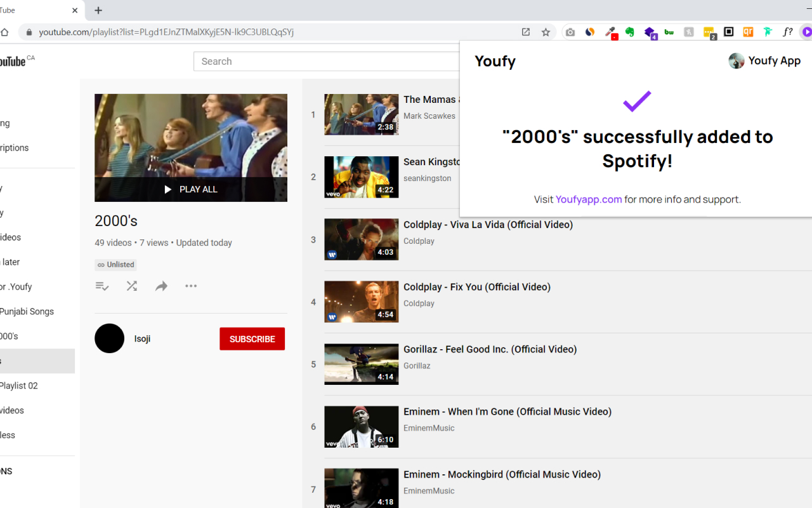The width and height of the screenshot is (812, 508).
Task: Click the Isoji channel avatar
Action: point(110,338)
